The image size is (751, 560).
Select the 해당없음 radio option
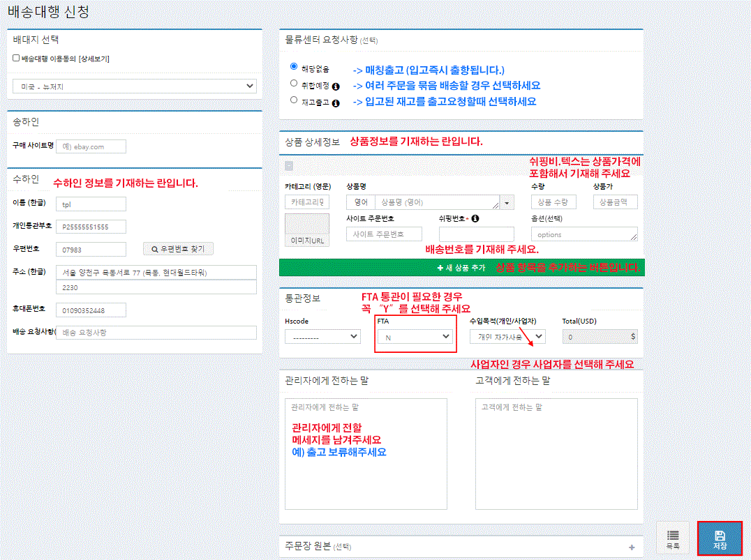tap(294, 67)
